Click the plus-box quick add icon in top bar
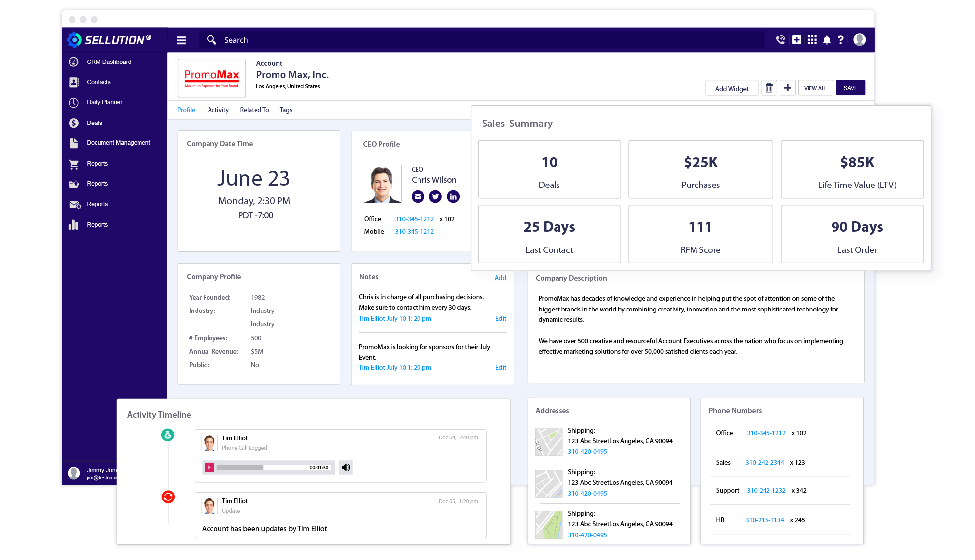This screenshot has width=975, height=560. (x=797, y=40)
